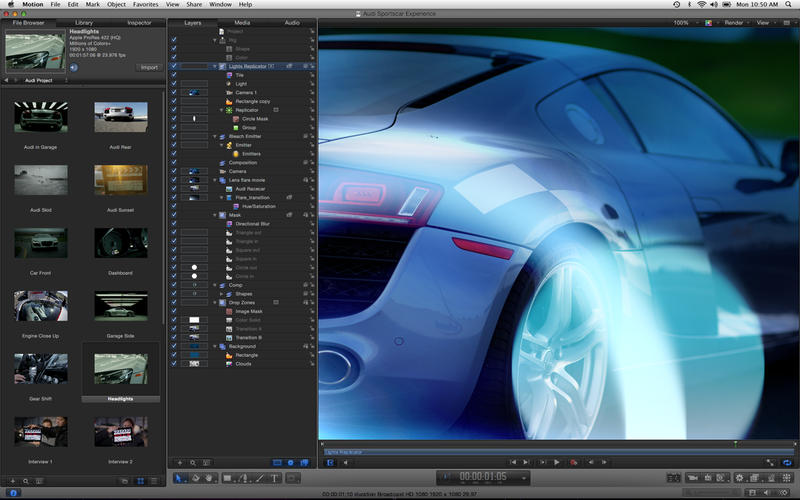The height and width of the screenshot is (500, 800).
Task: Select the Text tool in toolbar
Action: [275, 479]
